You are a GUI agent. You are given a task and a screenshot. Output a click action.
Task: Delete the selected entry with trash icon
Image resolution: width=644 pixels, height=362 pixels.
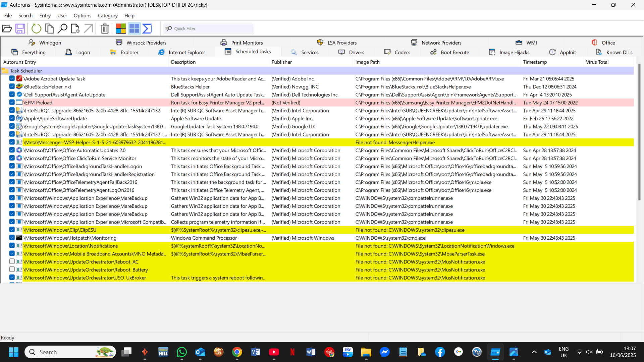tap(105, 28)
